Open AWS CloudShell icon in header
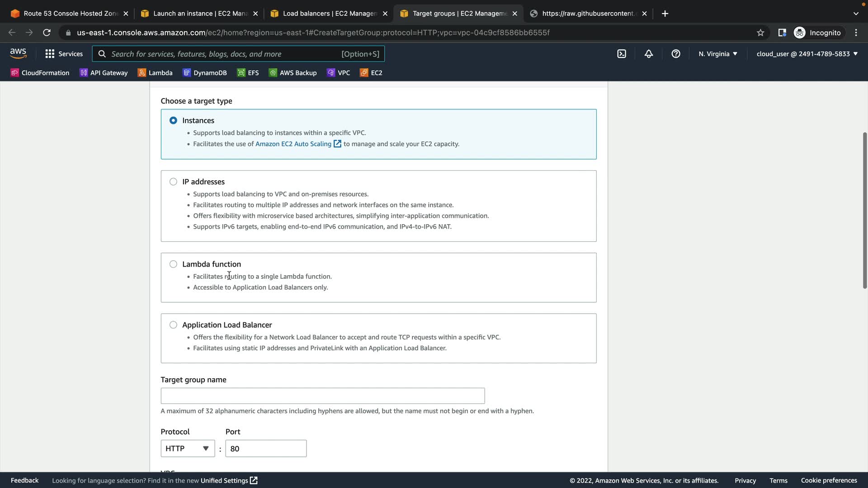 pos(622,54)
